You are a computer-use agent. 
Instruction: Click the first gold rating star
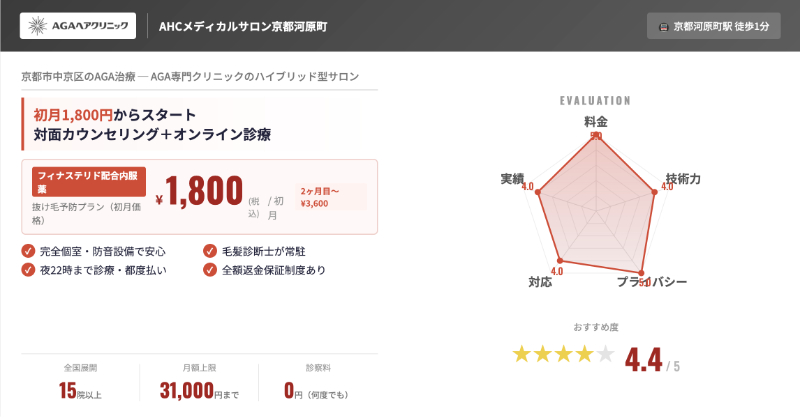[x=521, y=353]
